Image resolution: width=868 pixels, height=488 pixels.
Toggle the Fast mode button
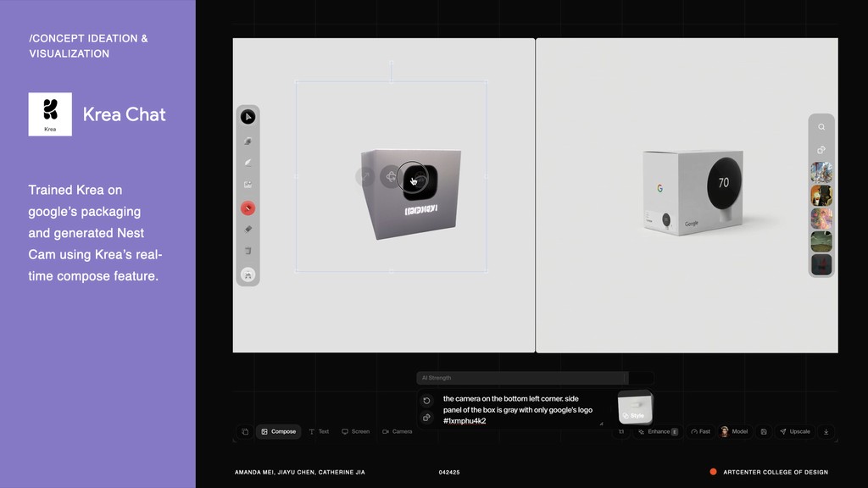700,431
